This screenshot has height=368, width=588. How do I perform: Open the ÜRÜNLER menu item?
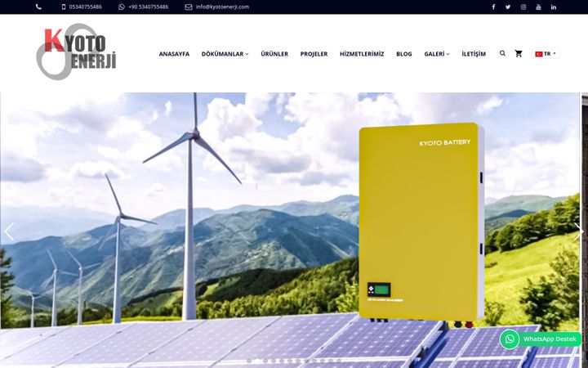[274, 54]
